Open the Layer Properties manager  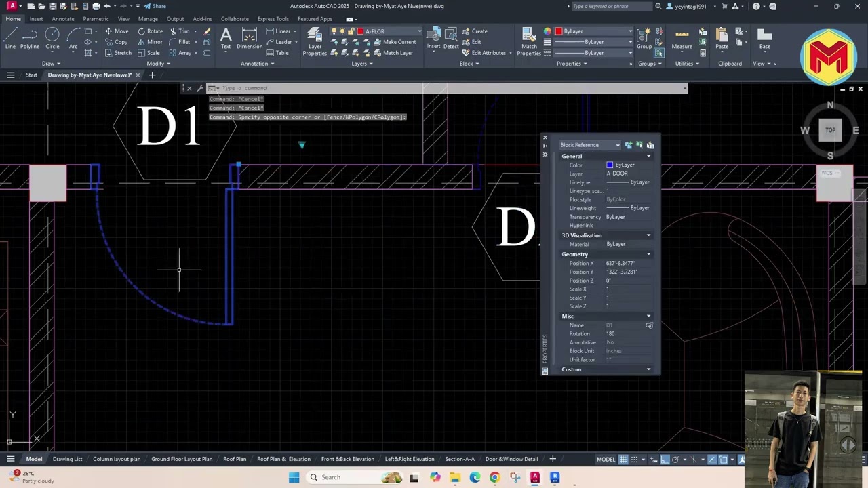[x=315, y=42]
